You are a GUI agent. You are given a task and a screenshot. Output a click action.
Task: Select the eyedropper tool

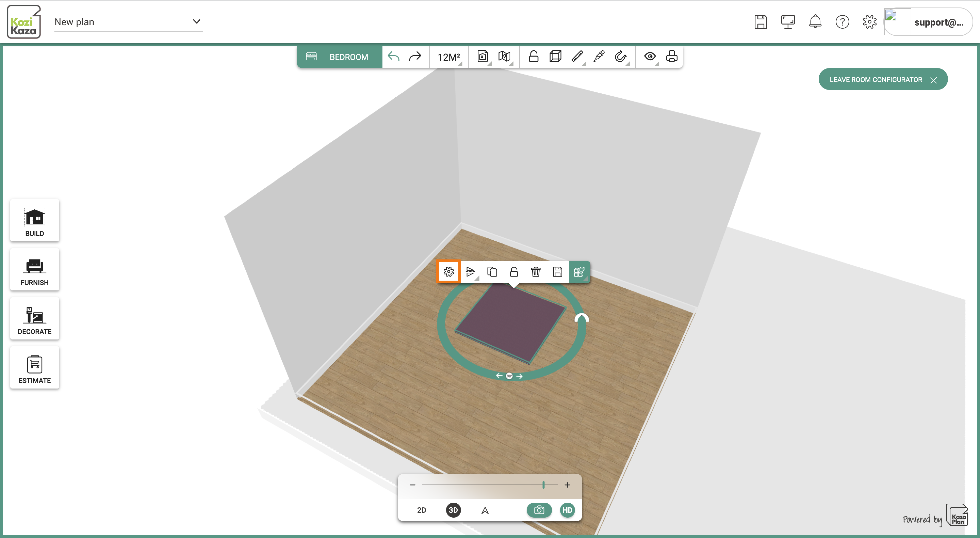pyautogui.click(x=599, y=57)
